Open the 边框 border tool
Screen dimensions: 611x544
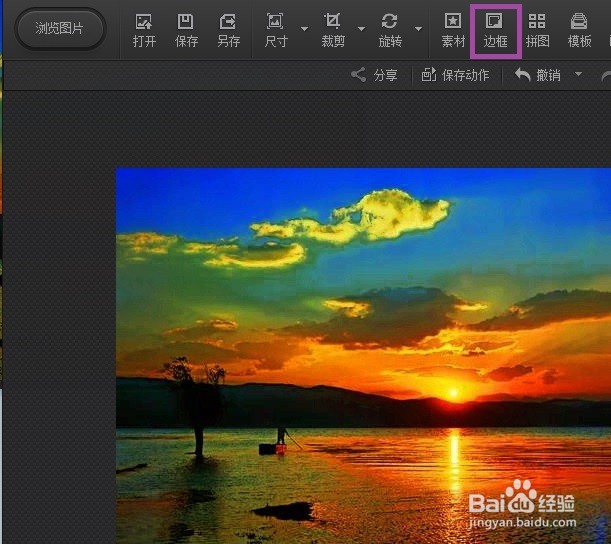[495, 30]
